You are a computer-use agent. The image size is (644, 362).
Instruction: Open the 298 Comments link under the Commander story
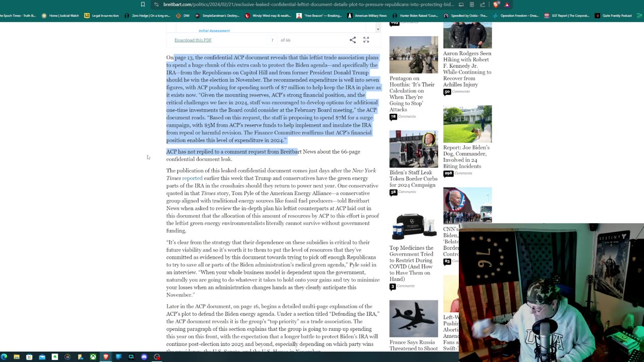[x=458, y=173]
